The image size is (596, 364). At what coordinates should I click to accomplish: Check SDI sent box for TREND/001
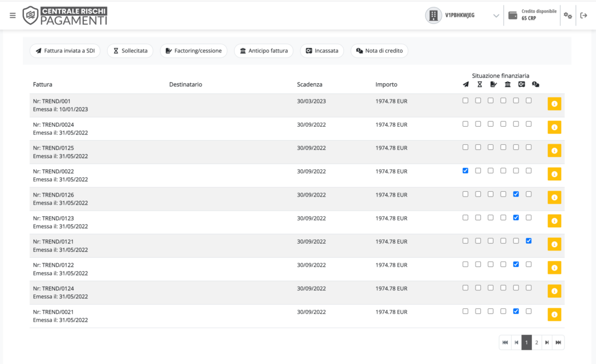465,101
